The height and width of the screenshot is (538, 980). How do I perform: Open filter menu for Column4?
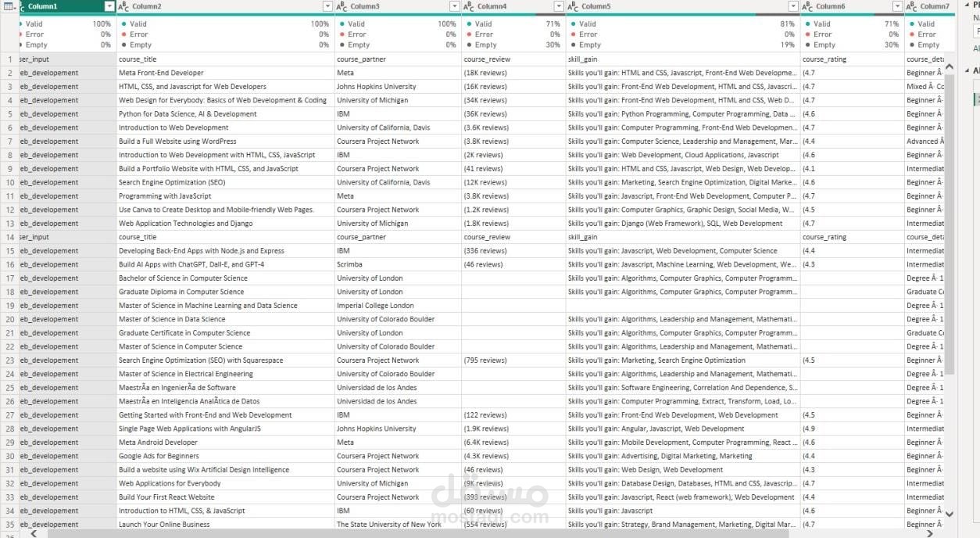point(559,6)
